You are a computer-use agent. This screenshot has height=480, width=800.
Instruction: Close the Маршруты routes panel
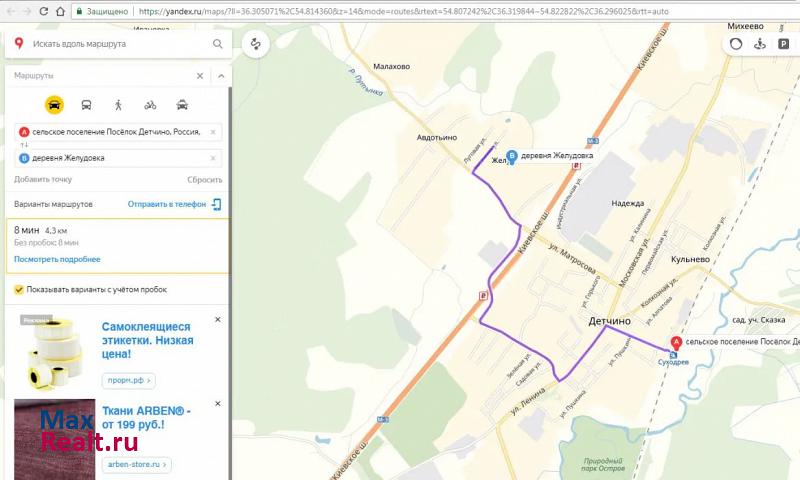tap(199, 76)
